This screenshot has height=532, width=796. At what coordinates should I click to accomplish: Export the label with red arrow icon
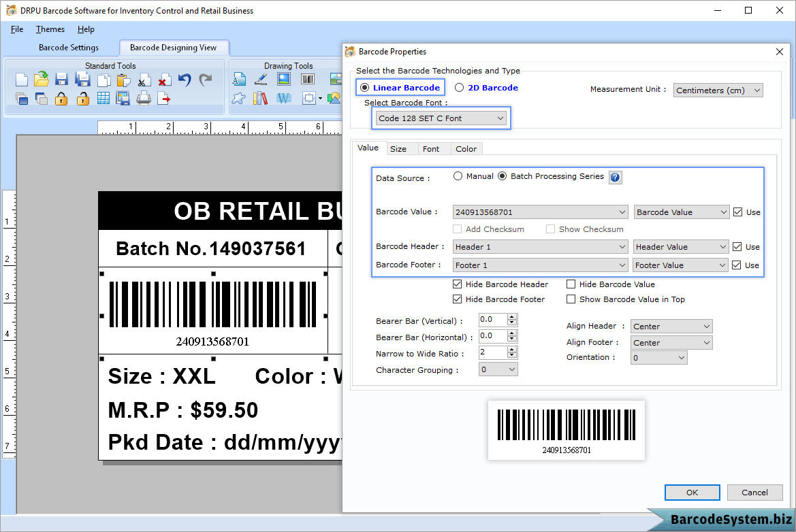164,99
